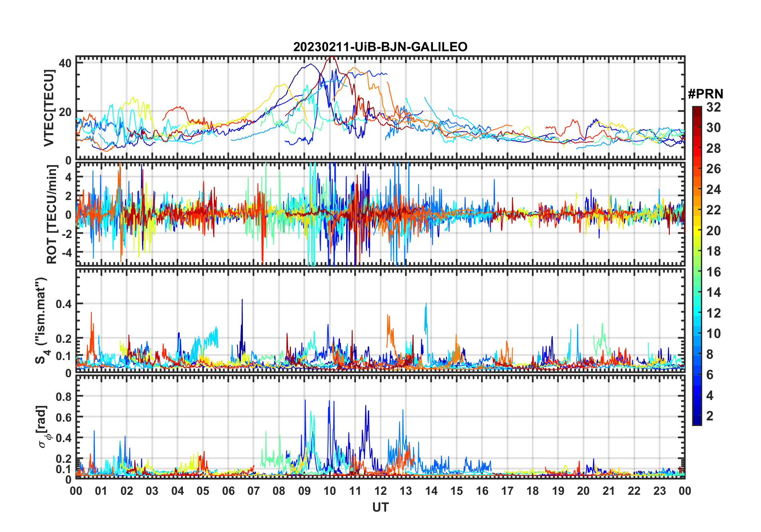Click the colorbar tick label 24
Viewport: 761px width, 532px height.
tap(713, 189)
